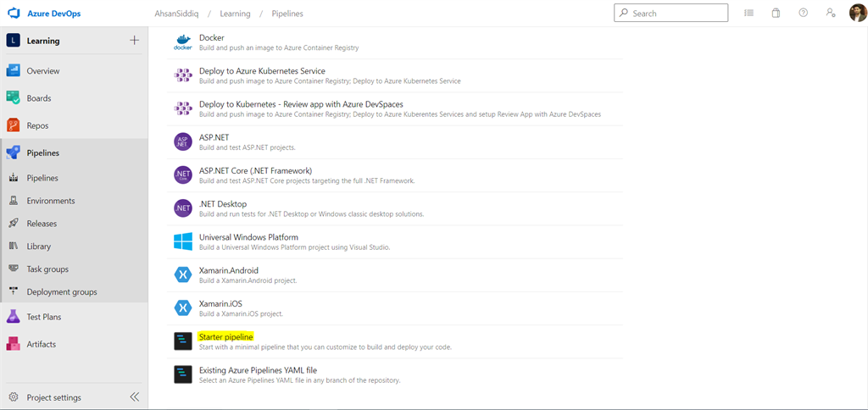868x410 pixels.
Task: Choose the Xamarin.Android template title
Action: click(229, 270)
